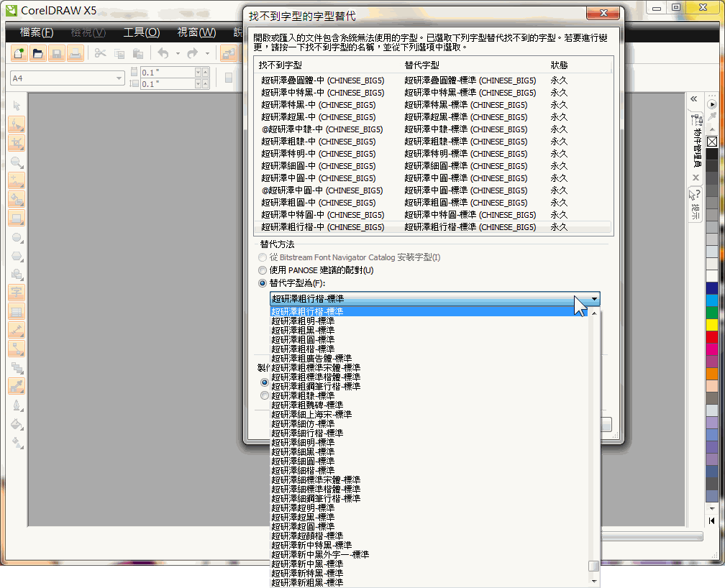Open the 檔案(F) menu

37,32
